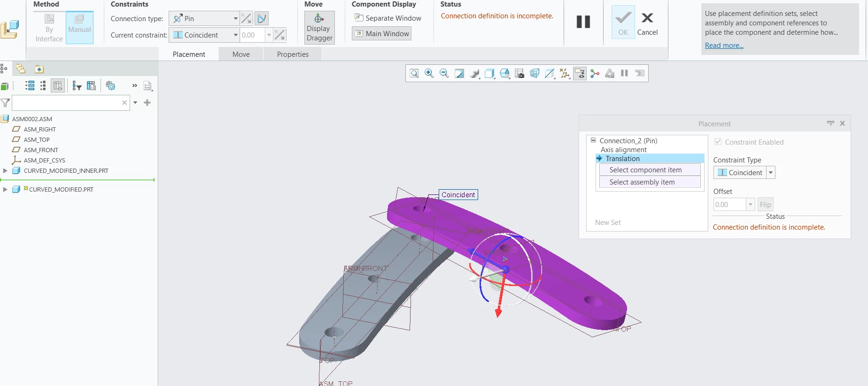Screen dimensions: 868x386
Task: Click the Select component item collector
Action: coord(650,170)
